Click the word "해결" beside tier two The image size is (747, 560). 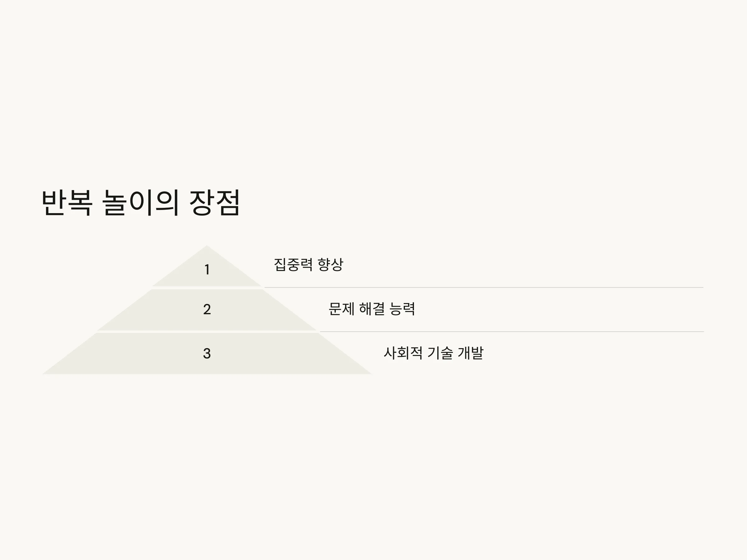click(x=372, y=309)
